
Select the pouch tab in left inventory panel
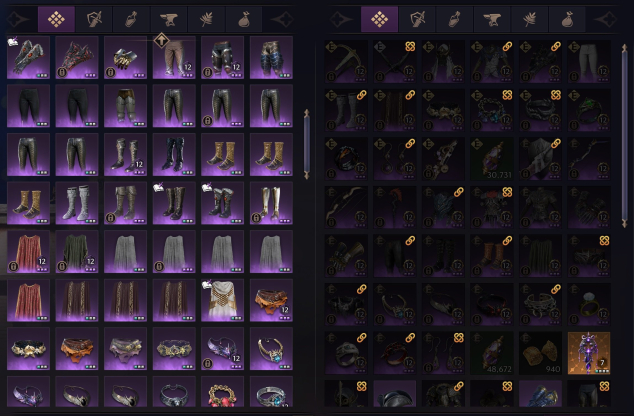click(x=244, y=19)
